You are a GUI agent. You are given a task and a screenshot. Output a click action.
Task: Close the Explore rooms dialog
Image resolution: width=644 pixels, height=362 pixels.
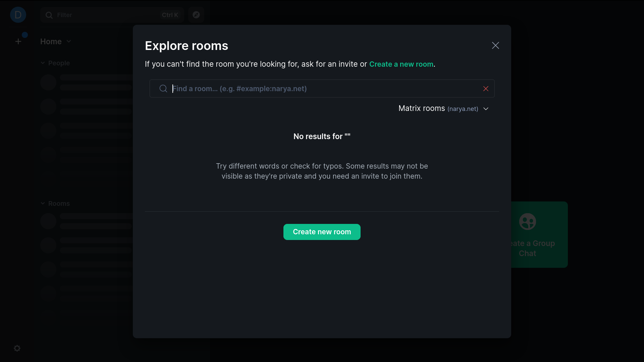coord(495,46)
